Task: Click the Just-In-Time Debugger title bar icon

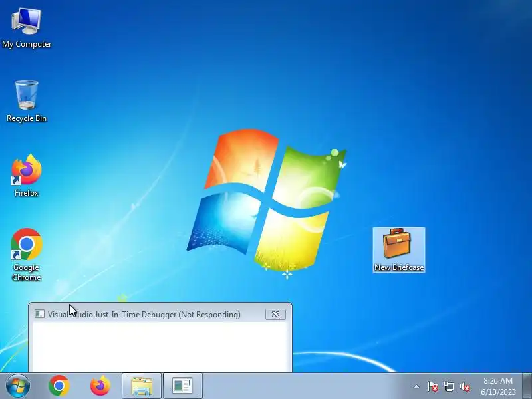Action: [39, 314]
